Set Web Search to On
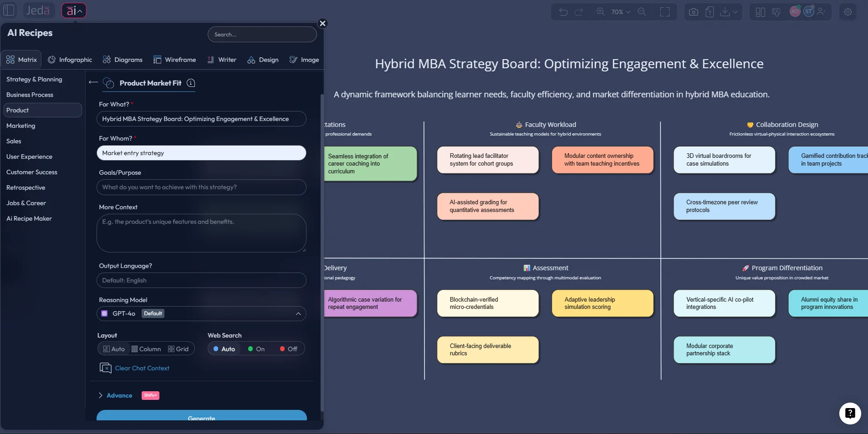868x434 pixels. 256,349
